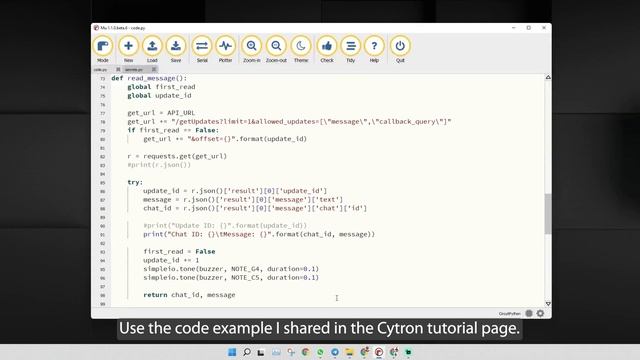Click commented '#print(r.json())' line
This screenshot has height=360, width=640.
pos(159,165)
